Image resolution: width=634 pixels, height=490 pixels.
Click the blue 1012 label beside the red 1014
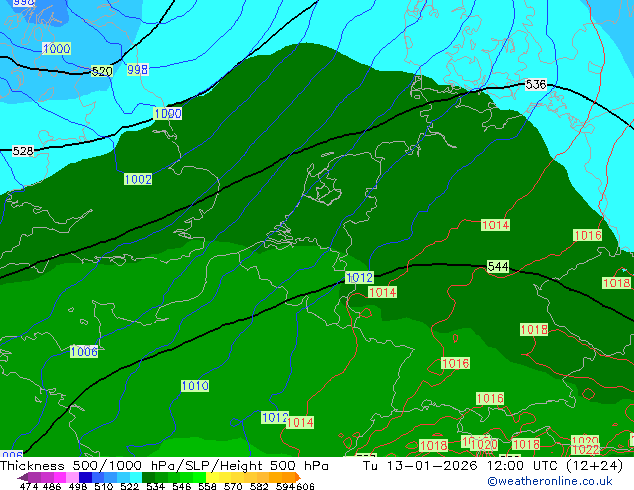pyautogui.click(x=275, y=417)
